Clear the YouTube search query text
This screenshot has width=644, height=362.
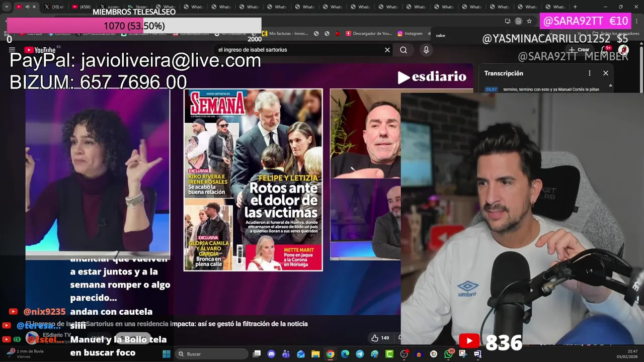[x=387, y=50]
